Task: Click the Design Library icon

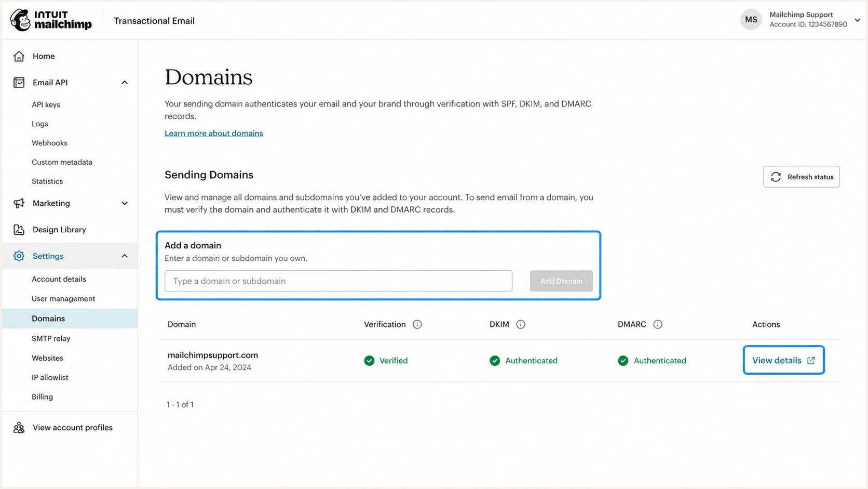Action: click(x=19, y=230)
